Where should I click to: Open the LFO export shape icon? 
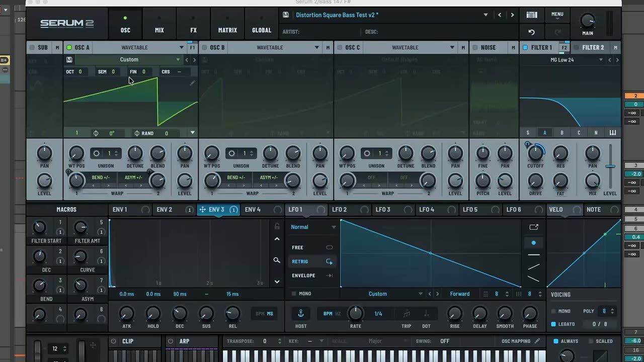click(x=533, y=227)
